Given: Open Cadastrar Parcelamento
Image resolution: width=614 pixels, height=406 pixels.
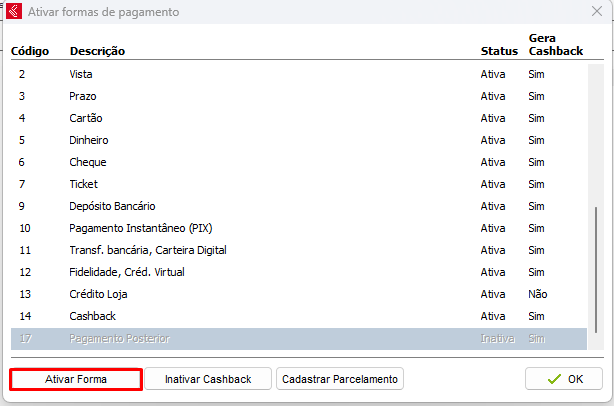Looking at the screenshot, I should [340, 379].
